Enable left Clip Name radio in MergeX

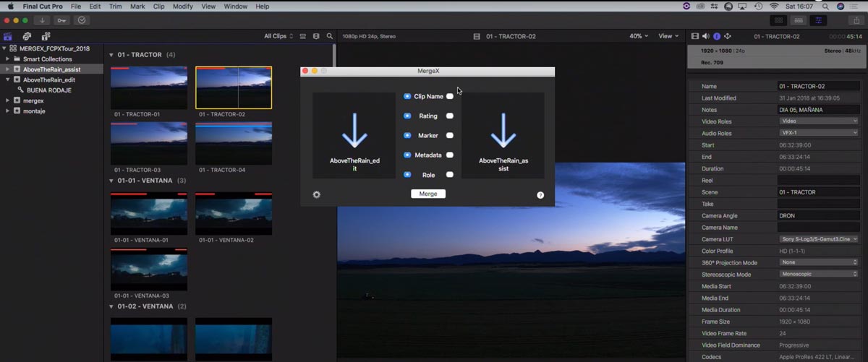pyautogui.click(x=407, y=96)
